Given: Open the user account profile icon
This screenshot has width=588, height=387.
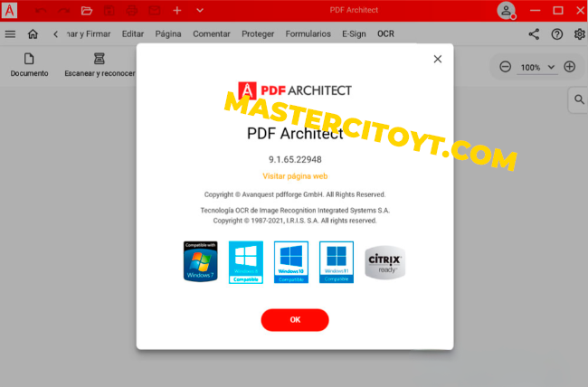Looking at the screenshot, I should click(507, 11).
